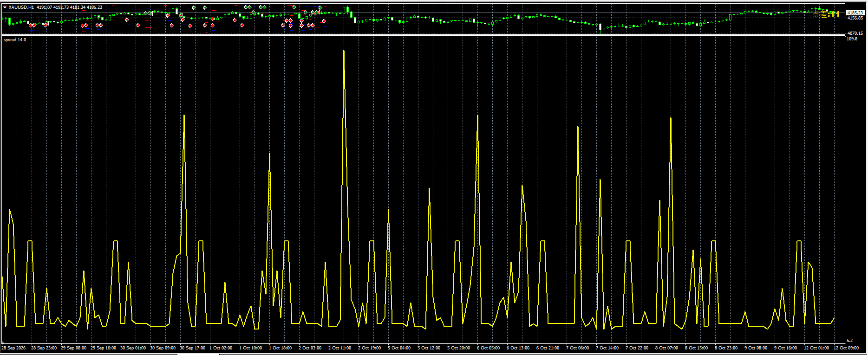Click the tallest yellow spread spike peak

click(344, 51)
